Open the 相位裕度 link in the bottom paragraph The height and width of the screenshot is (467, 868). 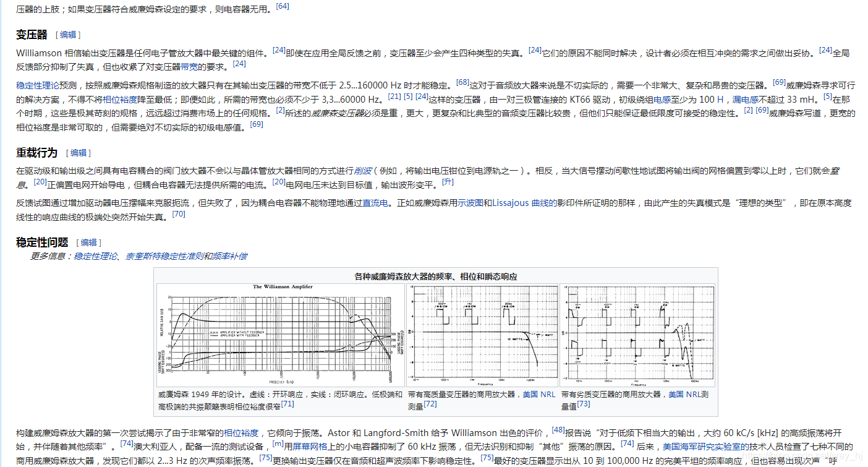[241, 433]
